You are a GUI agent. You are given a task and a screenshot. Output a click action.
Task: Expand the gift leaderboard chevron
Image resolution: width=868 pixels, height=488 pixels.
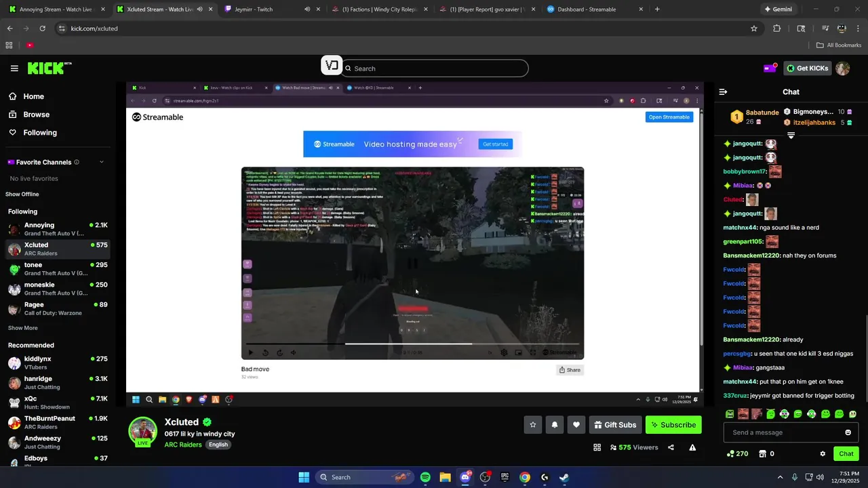tap(791, 135)
